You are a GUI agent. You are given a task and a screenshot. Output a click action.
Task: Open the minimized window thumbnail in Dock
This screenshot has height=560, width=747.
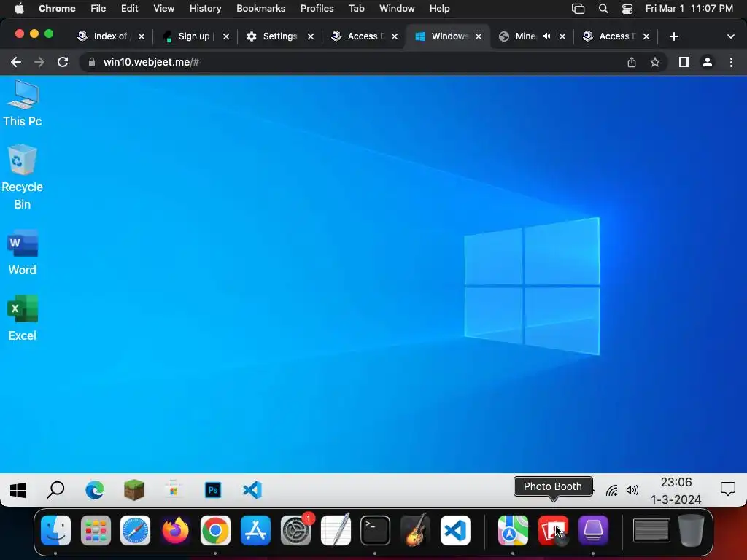point(651,530)
